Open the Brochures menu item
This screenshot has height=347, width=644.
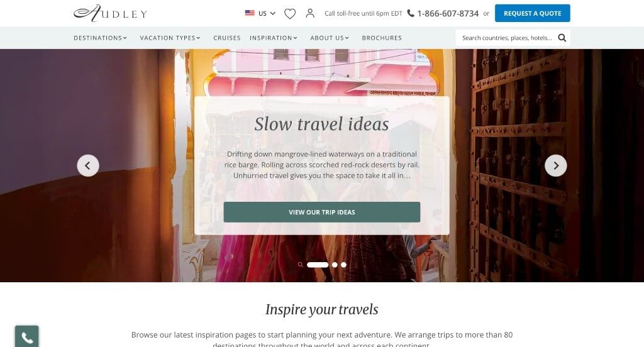pyautogui.click(x=382, y=38)
